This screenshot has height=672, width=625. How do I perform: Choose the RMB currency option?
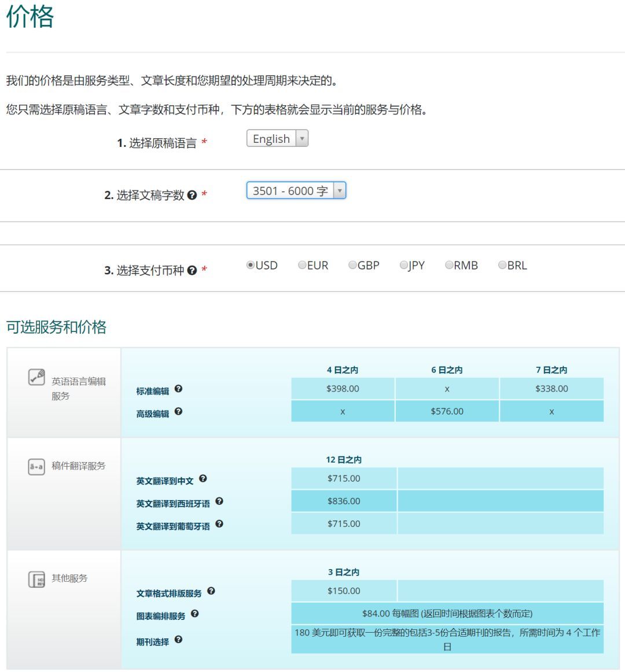[x=449, y=265]
